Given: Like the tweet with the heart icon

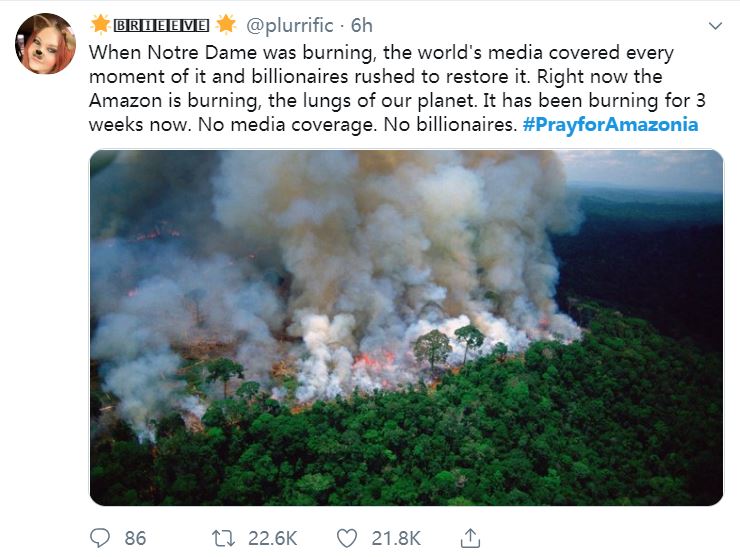Looking at the screenshot, I should (x=346, y=538).
